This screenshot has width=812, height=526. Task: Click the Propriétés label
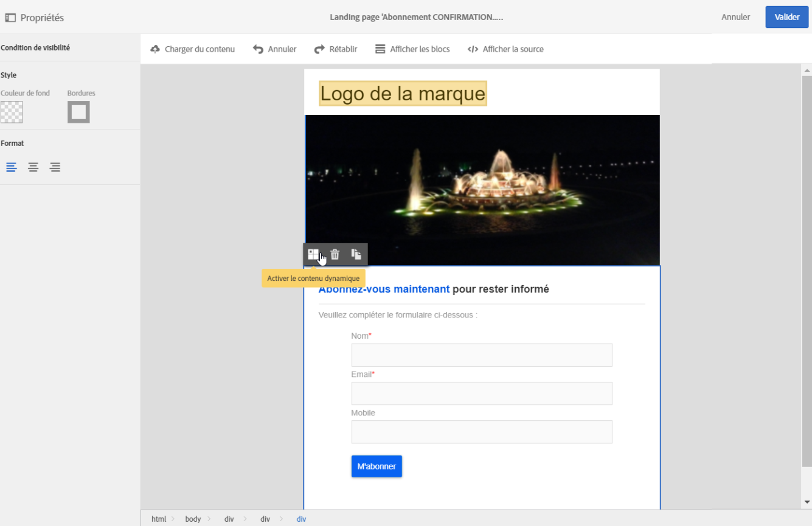(42, 18)
